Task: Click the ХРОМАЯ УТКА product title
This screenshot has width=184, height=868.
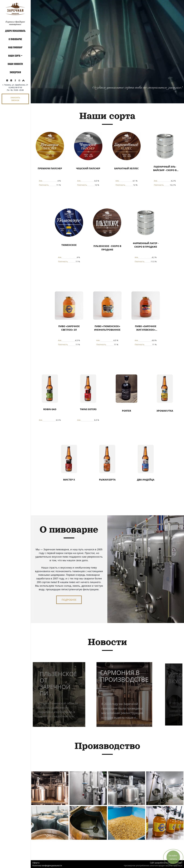Action: 165,411
